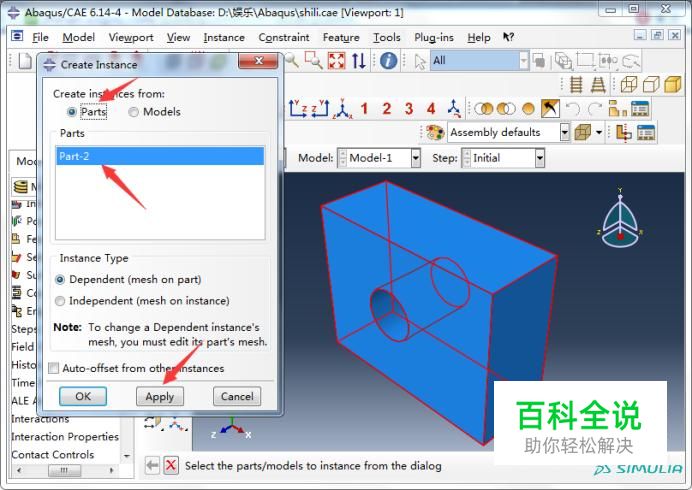The height and width of the screenshot is (490, 692).
Task: Choose Independent (mesh on instance) option
Action: pyautogui.click(x=60, y=301)
